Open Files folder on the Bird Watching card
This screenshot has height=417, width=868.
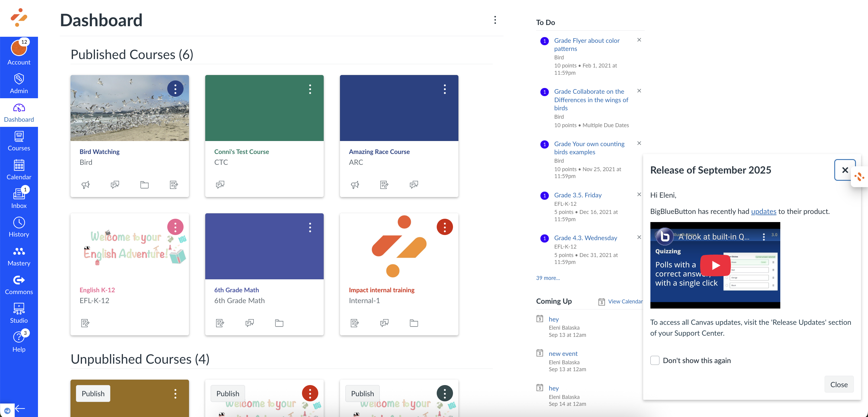tap(144, 185)
